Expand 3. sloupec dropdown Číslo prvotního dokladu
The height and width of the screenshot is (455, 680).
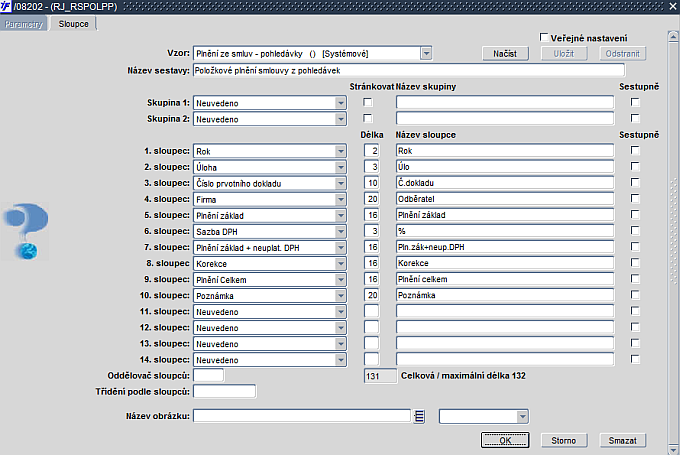click(x=341, y=183)
